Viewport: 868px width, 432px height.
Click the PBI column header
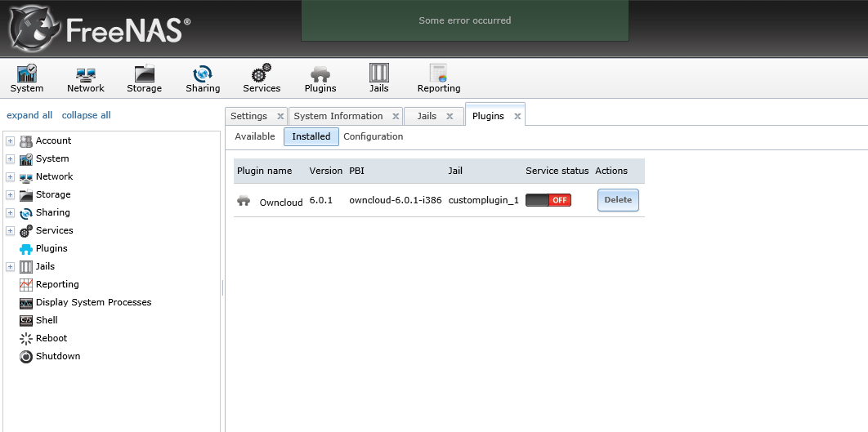(356, 171)
